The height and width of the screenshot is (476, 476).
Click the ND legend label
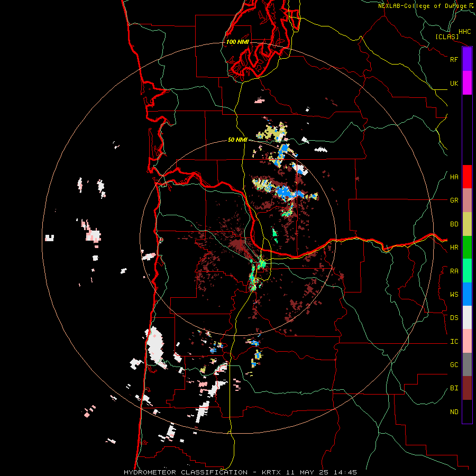(x=454, y=412)
